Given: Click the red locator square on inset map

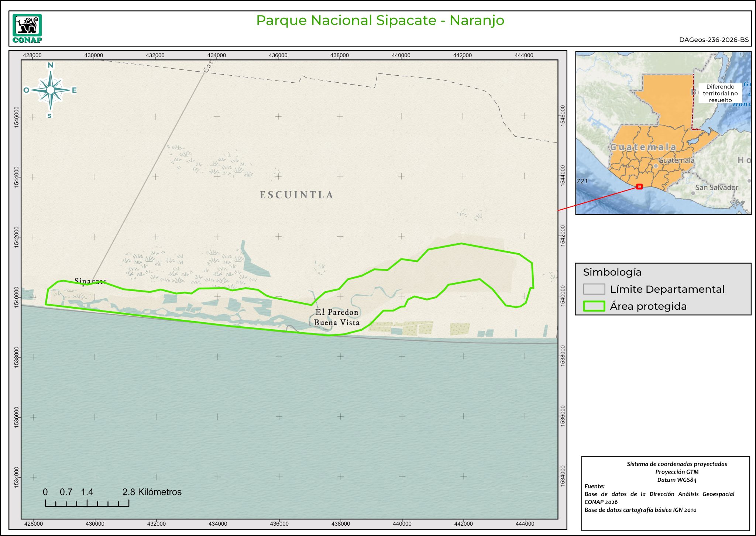Looking at the screenshot, I should click(639, 187).
